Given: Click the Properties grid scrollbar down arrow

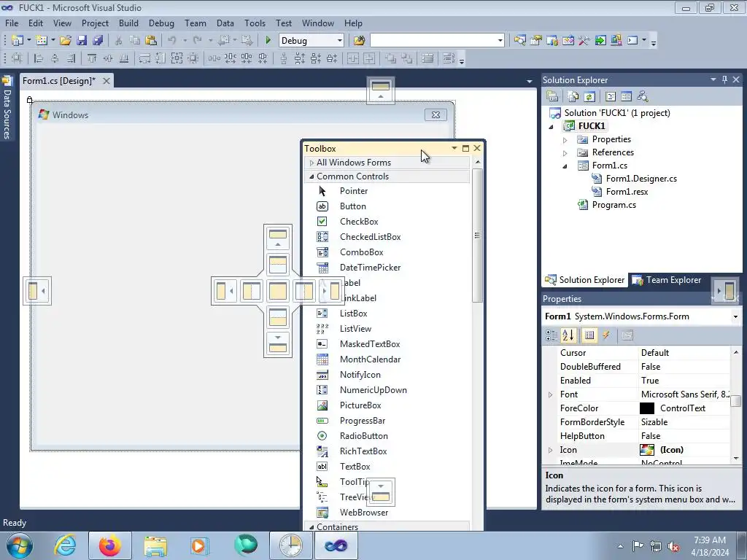Looking at the screenshot, I should (x=736, y=459).
